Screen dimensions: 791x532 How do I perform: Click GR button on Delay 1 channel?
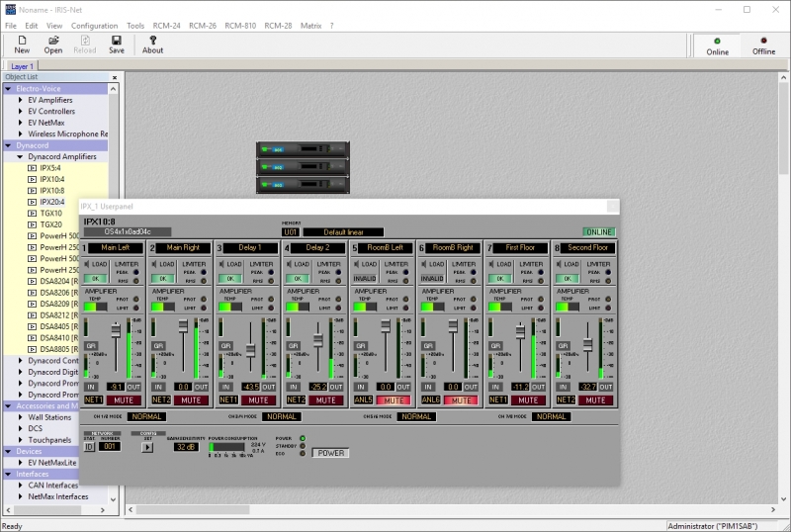click(x=225, y=346)
